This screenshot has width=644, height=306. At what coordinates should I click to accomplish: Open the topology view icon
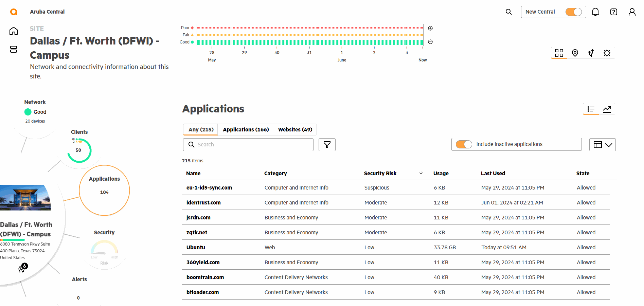point(591,53)
